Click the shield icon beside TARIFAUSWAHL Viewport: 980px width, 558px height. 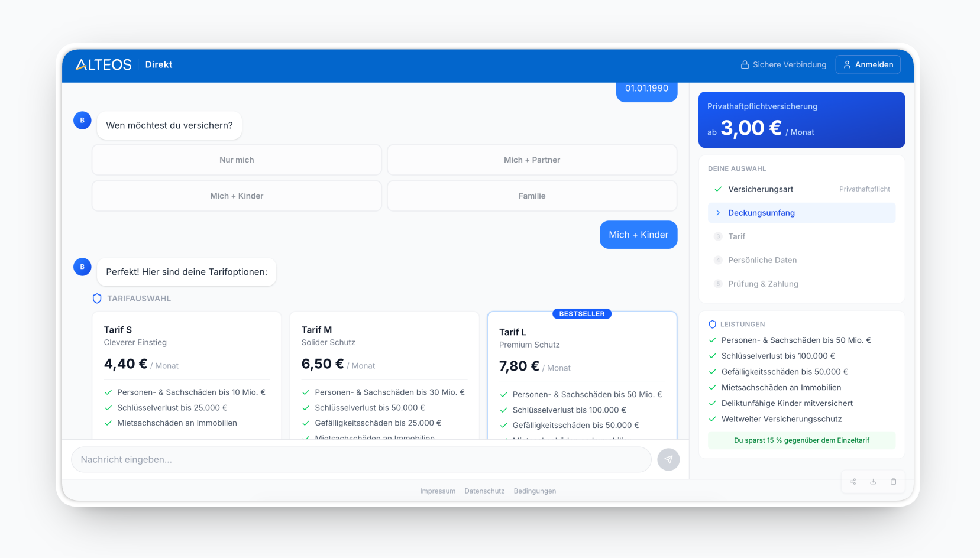point(97,299)
